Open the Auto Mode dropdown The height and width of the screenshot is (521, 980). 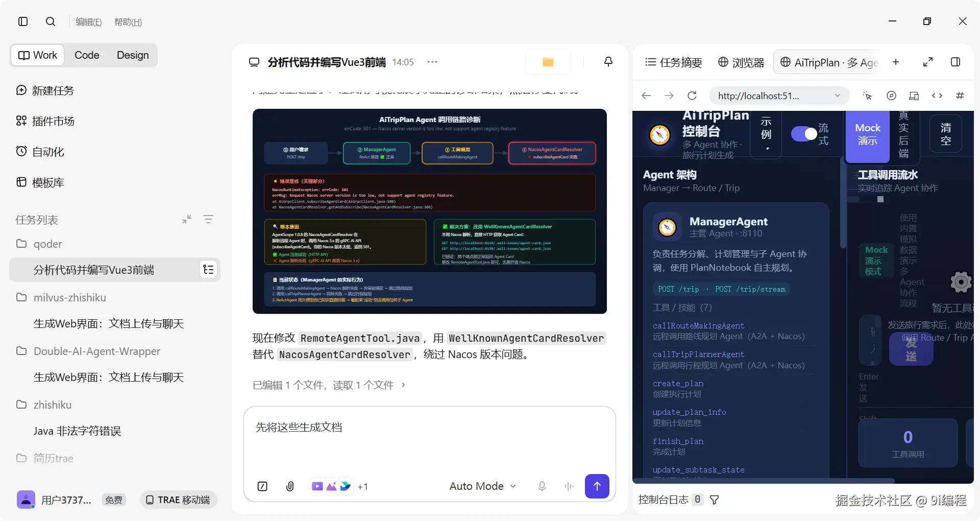coord(483,486)
